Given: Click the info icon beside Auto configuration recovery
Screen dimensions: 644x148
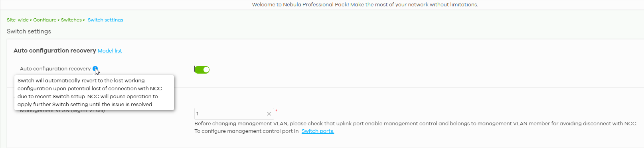Looking at the screenshot, I should [95, 69].
